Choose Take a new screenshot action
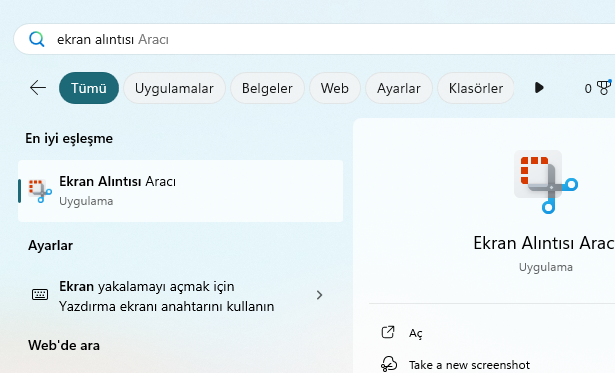The height and width of the screenshot is (373, 615). click(x=469, y=365)
